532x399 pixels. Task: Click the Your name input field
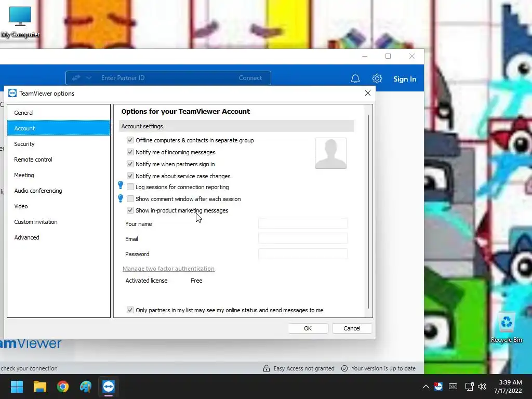pyautogui.click(x=303, y=223)
